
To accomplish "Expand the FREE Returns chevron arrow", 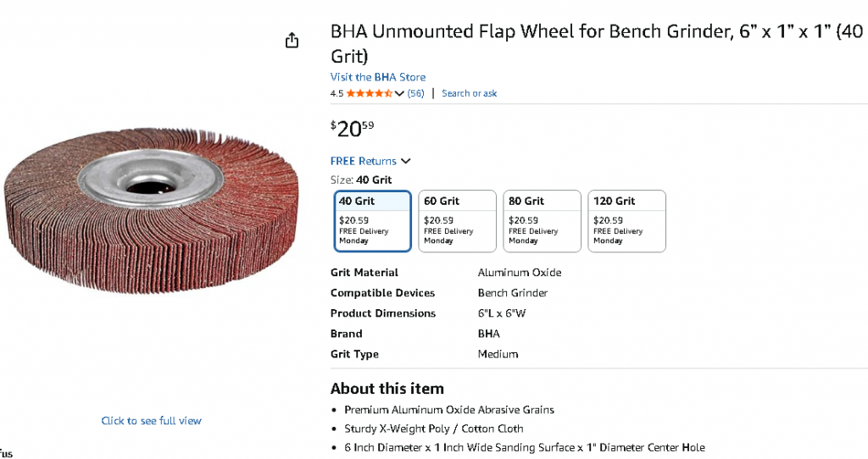I will (405, 161).
